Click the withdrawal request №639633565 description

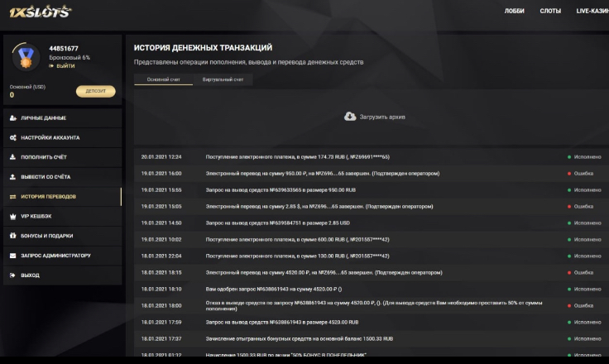[x=281, y=190]
